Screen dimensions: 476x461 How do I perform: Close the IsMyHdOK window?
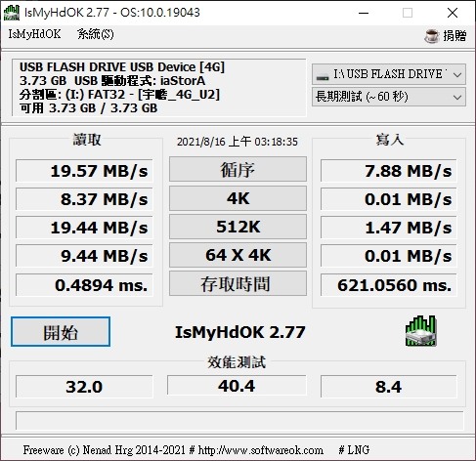tap(453, 13)
